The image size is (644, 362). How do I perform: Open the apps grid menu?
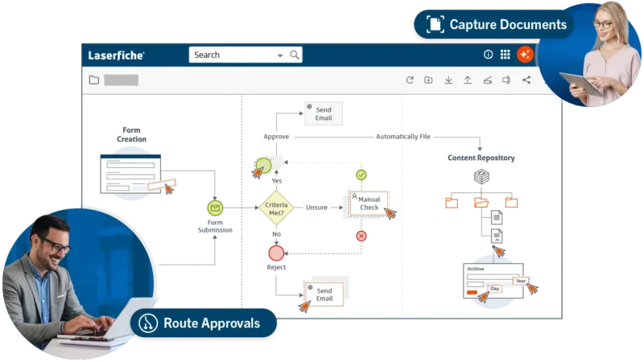coord(506,55)
